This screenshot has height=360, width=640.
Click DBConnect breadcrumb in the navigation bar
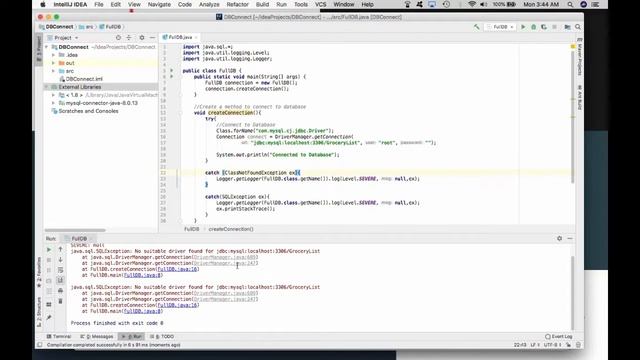(56, 27)
